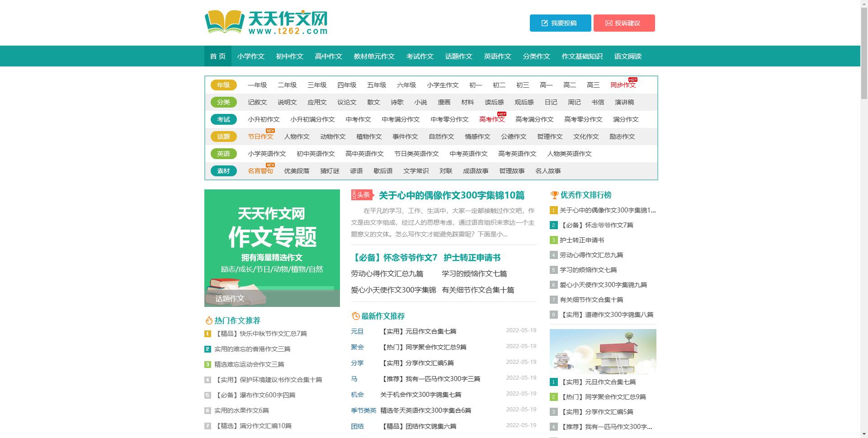Click headline 关于心中的偶像作文300字集锦10篇
868x438 pixels.
pos(452,196)
